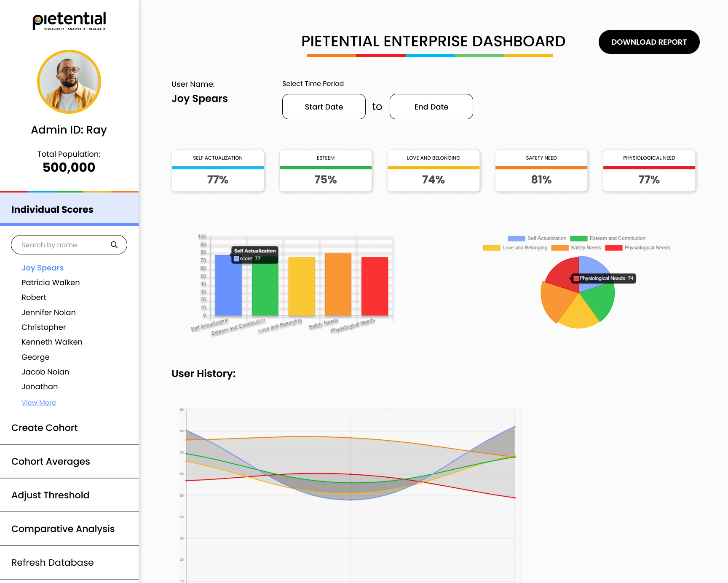The image size is (728, 583).
Task: Click the Physiological Needs legend swatch
Action: [x=614, y=248]
